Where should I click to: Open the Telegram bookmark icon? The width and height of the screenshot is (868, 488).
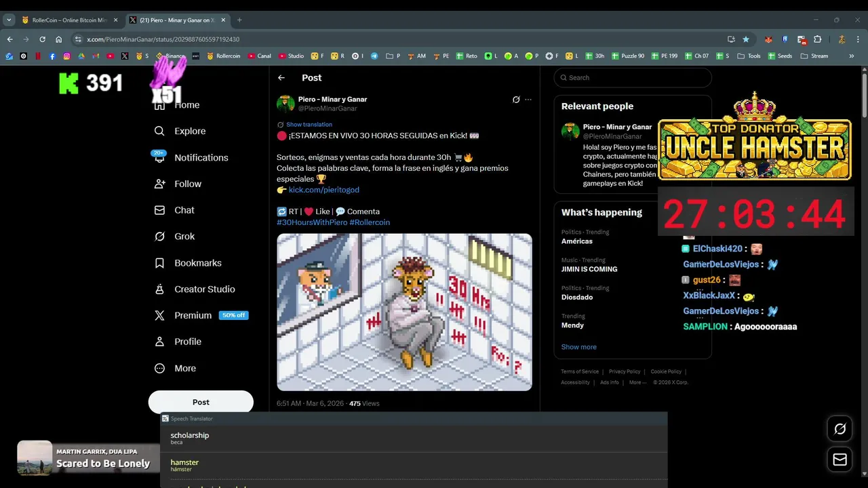(x=374, y=56)
